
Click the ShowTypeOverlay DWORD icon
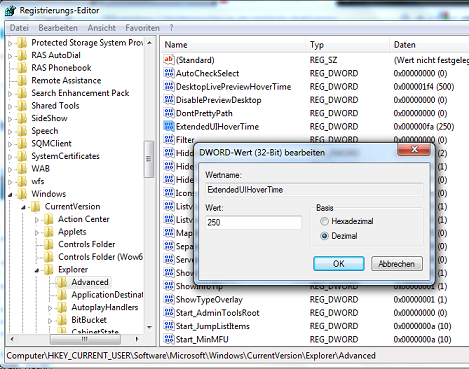point(169,299)
